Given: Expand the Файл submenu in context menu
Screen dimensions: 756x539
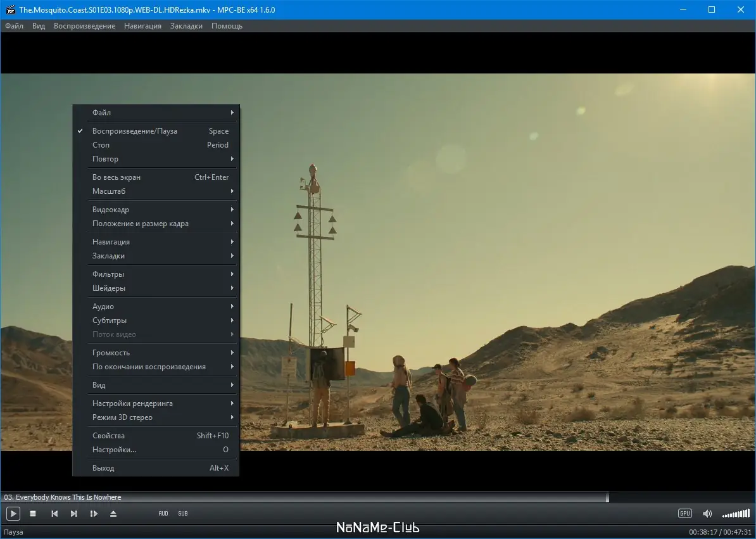Looking at the screenshot, I should pyautogui.click(x=156, y=113).
